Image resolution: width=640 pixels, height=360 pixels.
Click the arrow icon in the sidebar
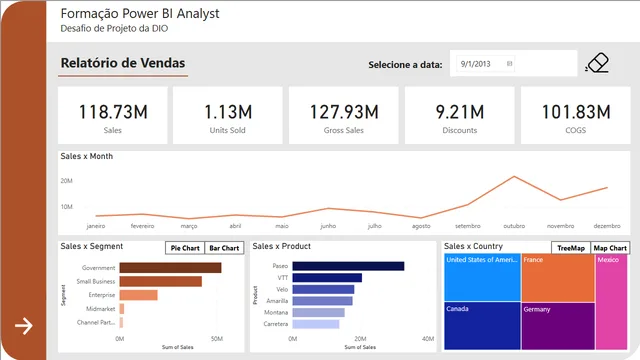[24, 326]
